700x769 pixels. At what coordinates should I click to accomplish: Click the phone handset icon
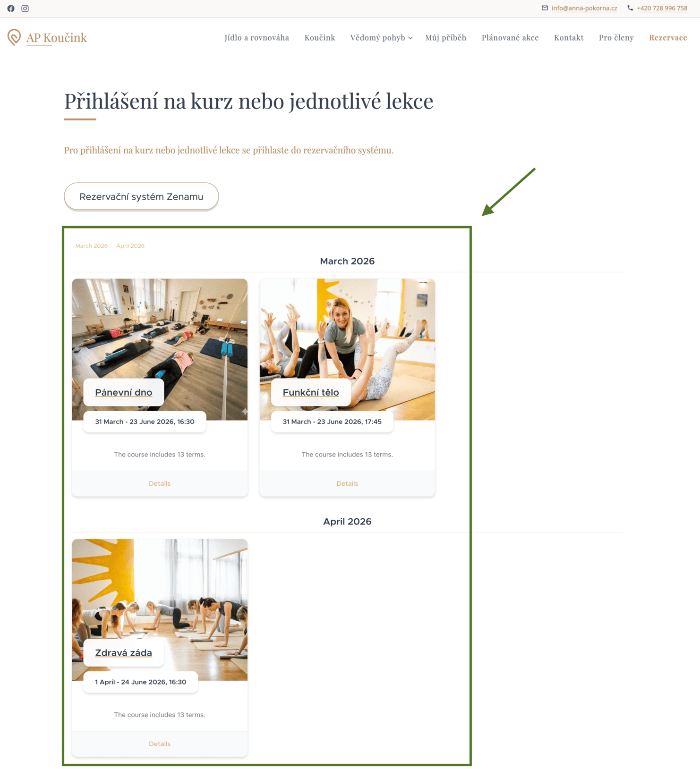[x=630, y=8]
